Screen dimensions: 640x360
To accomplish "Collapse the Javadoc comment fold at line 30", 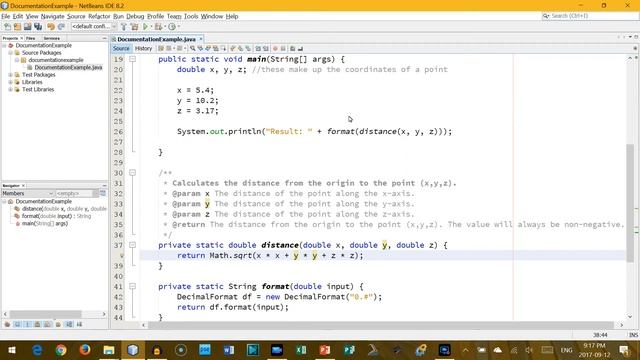I will [x=132, y=173].
